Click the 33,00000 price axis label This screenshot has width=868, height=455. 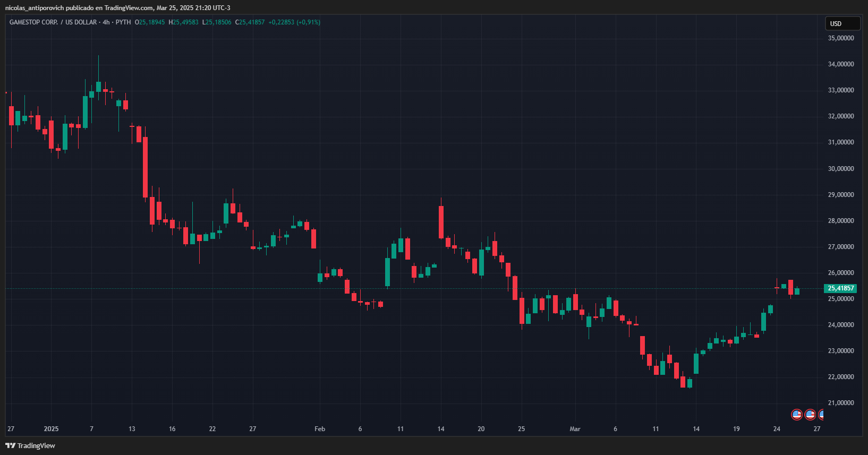click(x=841, y=90)
